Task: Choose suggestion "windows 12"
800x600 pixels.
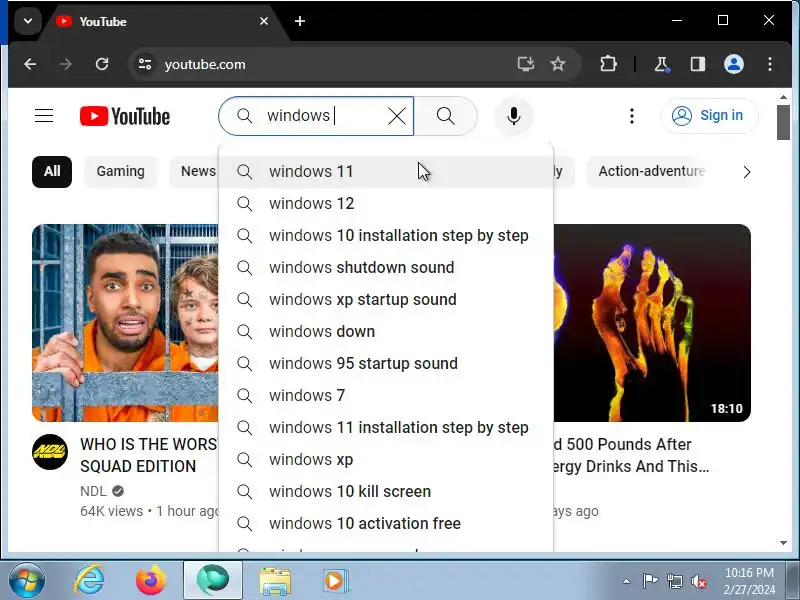Action: point(386,204)
